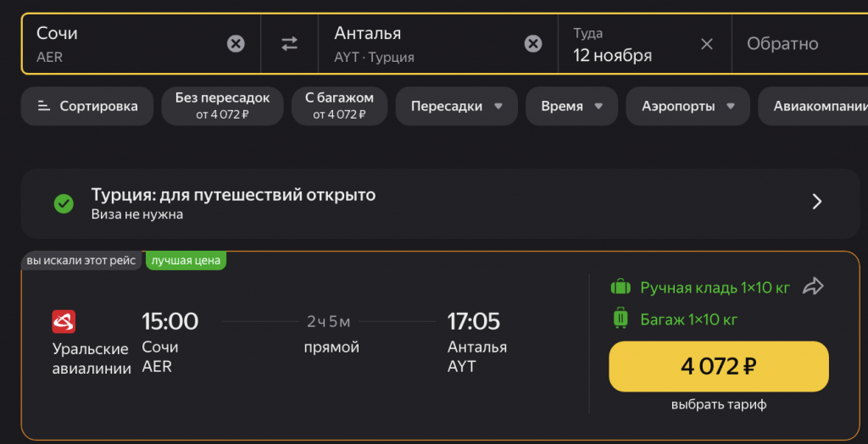Screen dimensions: 868x444
Task: Clear the Анталья destination field
Action: (x=533, y=43)
